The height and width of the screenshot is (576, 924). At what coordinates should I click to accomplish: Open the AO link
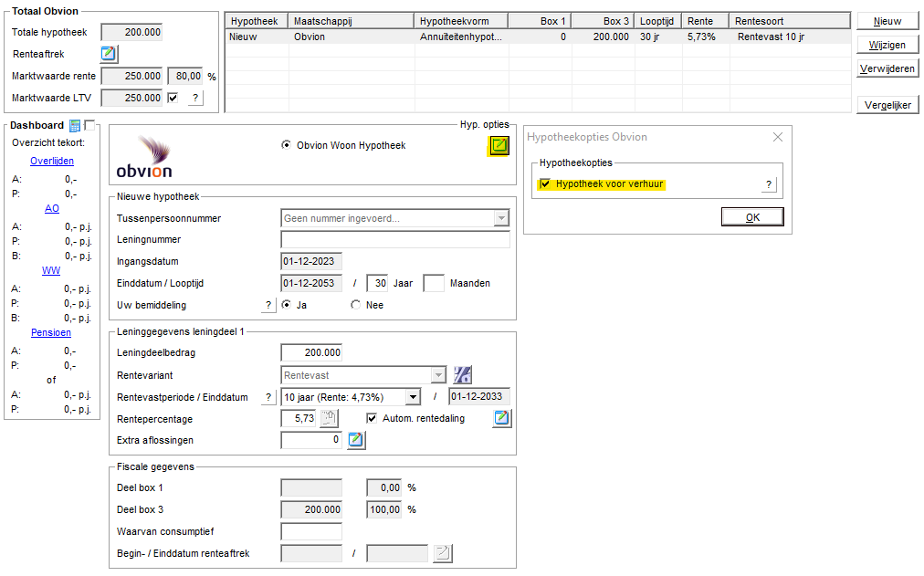(52, 208)
